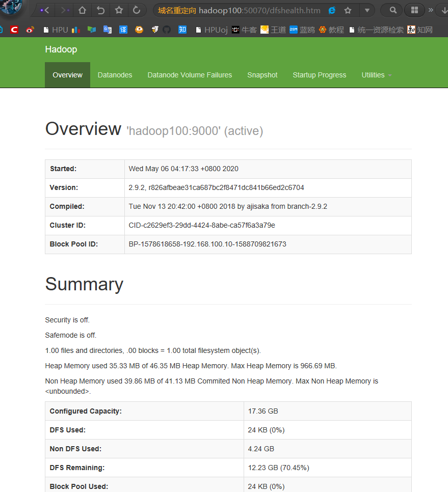Screen dimensions: 448x492
Task: Open the 牛客 bookmark
Action: click(x=244, y=30)
